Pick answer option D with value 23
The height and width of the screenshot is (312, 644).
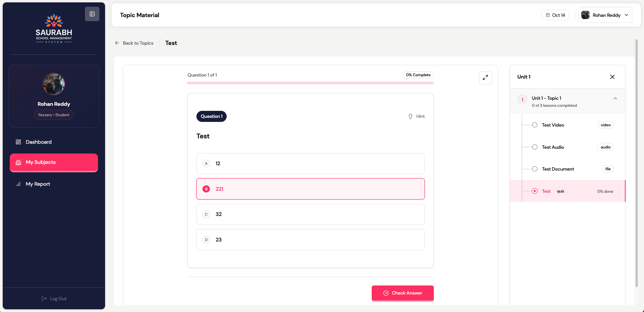coord(310,240)
